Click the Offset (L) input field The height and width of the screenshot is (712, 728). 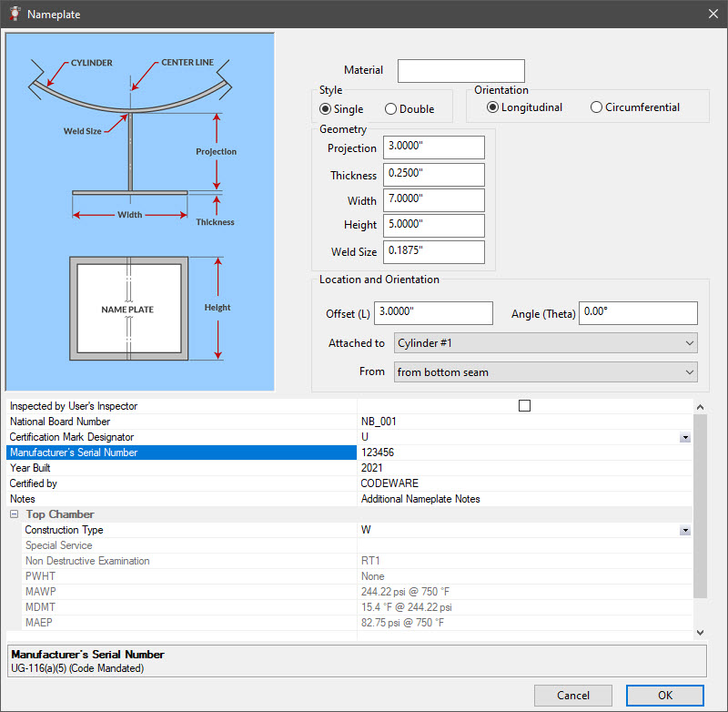point(434,313)
